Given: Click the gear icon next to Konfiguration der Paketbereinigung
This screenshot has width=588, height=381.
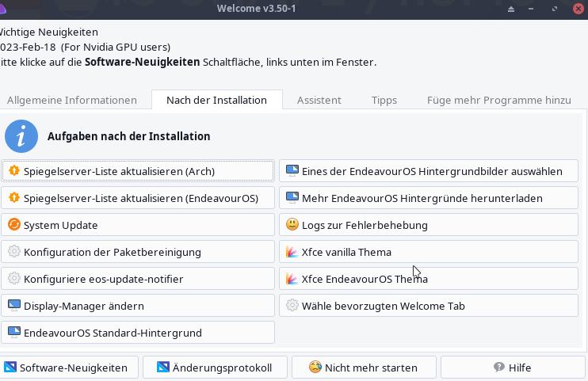Looking at the screenshot, I should click(14, 252).
